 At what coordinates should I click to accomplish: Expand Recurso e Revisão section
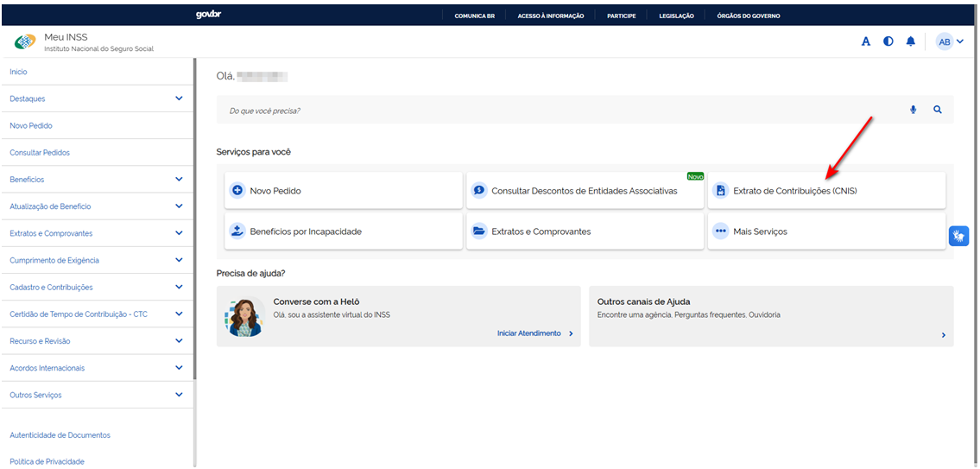click(x=180, y=341)
